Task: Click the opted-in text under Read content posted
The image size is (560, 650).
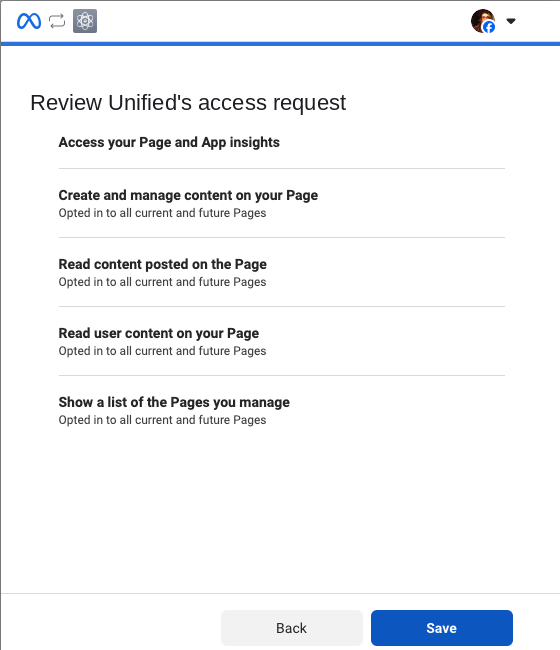Action: [162, 282]
